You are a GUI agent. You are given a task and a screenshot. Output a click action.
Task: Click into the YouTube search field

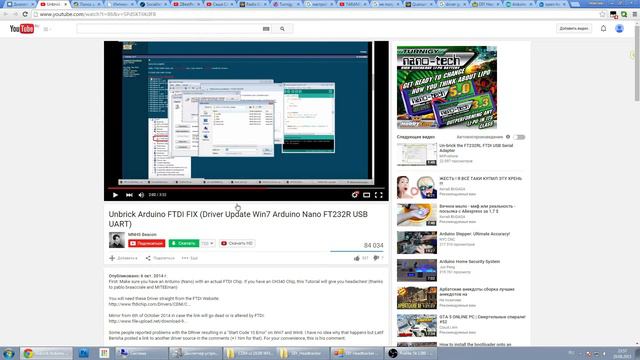[169, 29]
